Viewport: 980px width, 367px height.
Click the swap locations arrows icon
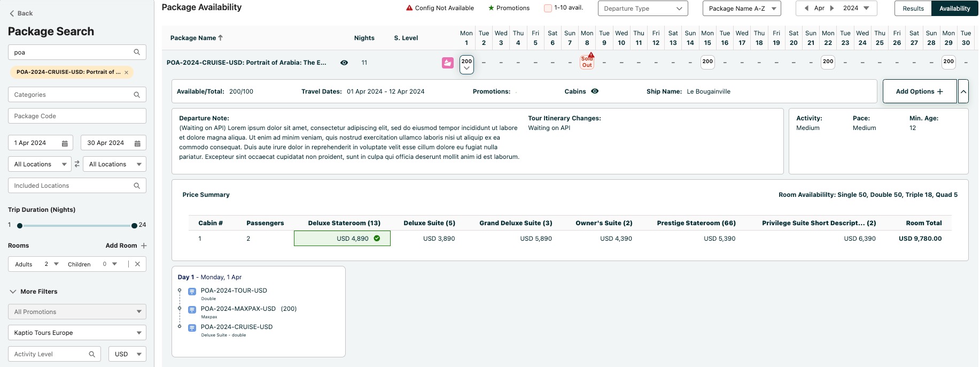(x=77, y=164)
